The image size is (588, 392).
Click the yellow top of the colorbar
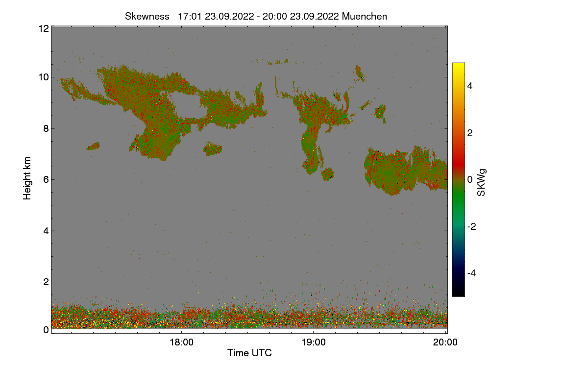(458, 68)
